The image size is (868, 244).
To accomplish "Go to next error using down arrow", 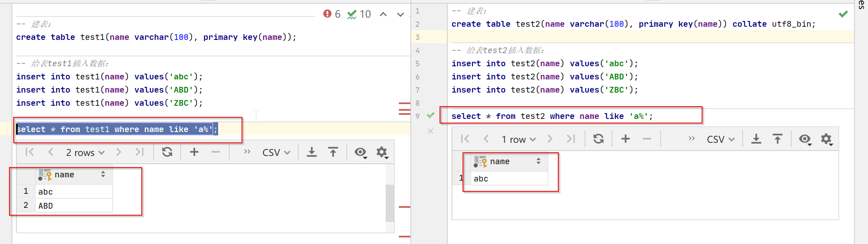I will 400,15.
